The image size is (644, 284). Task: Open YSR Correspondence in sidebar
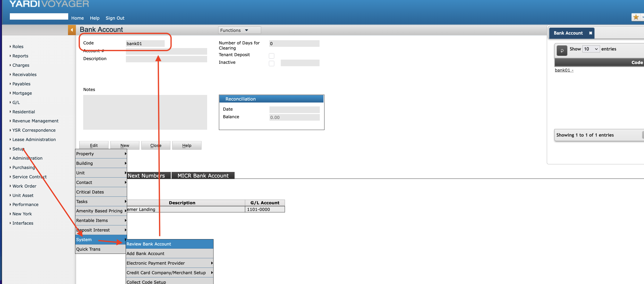click(x=34, y=130)
